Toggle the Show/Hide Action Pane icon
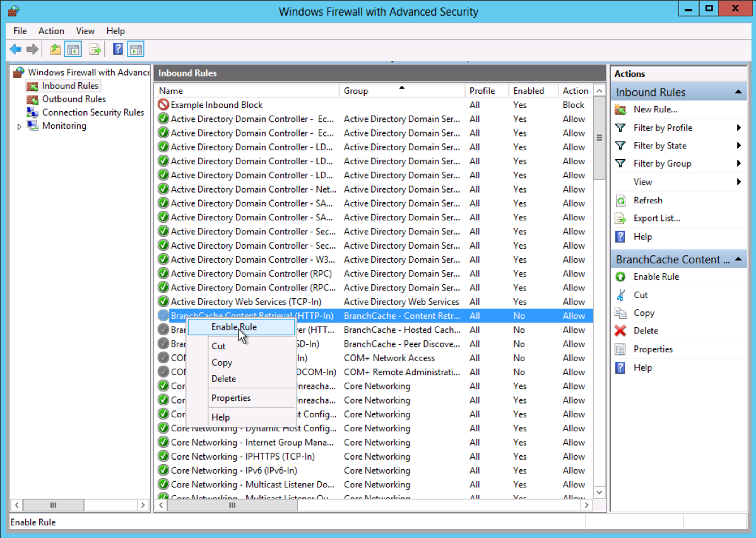 point(136,49)
